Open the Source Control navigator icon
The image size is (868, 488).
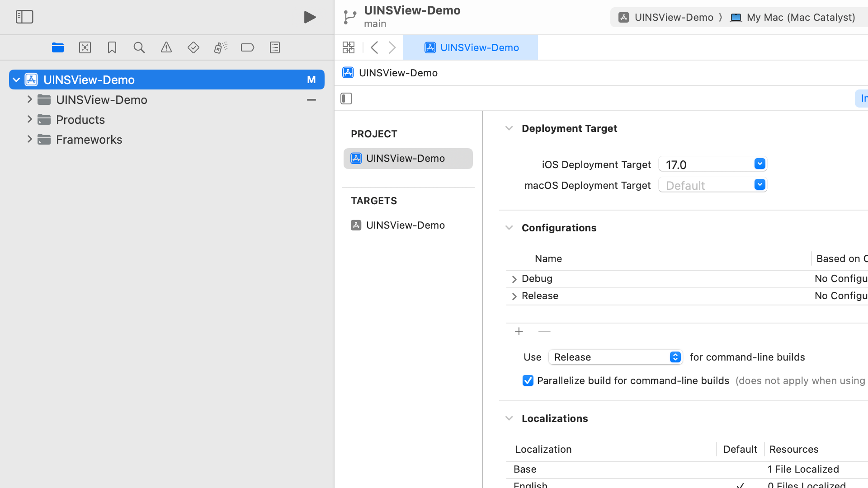tap(85, 47)
